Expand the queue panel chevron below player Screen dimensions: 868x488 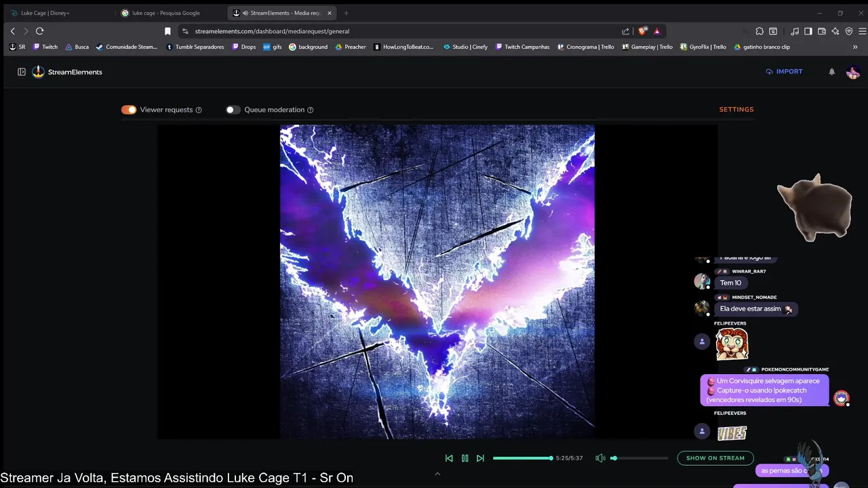[x=437, y=474]
